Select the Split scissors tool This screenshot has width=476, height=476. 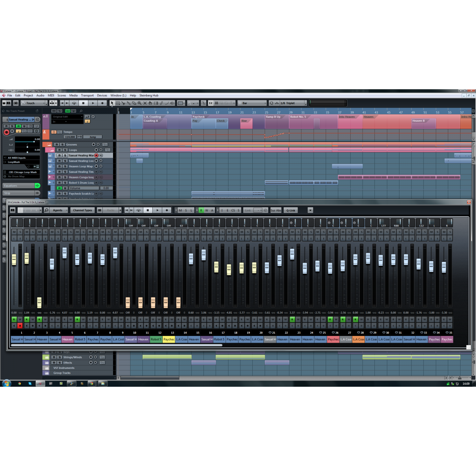tap(123, 103)
